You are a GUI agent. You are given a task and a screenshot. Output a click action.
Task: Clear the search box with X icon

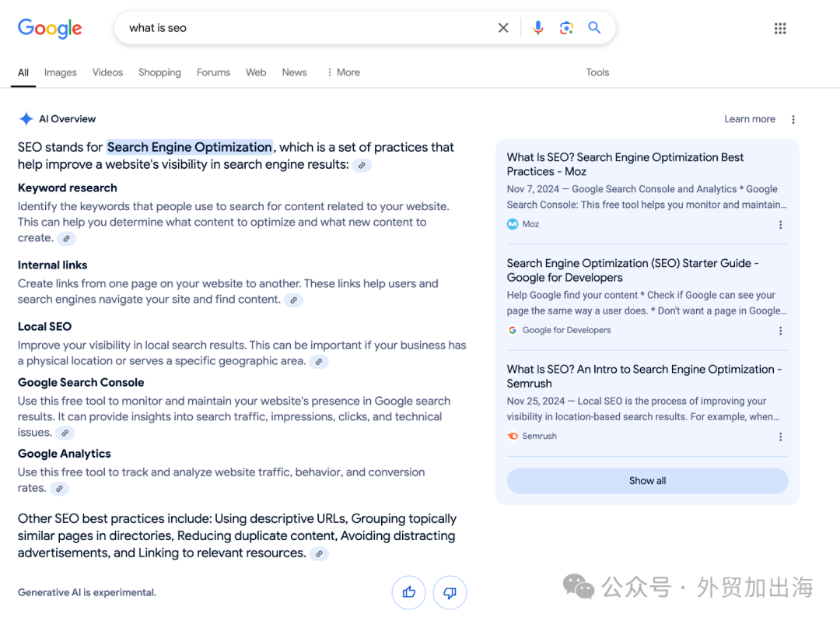tap(503, 28)
